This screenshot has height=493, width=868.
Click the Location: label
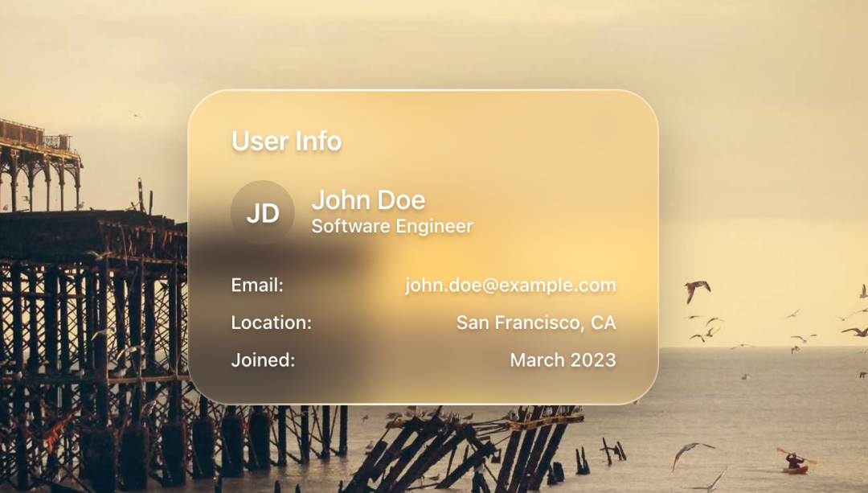[x=272, y=323]
